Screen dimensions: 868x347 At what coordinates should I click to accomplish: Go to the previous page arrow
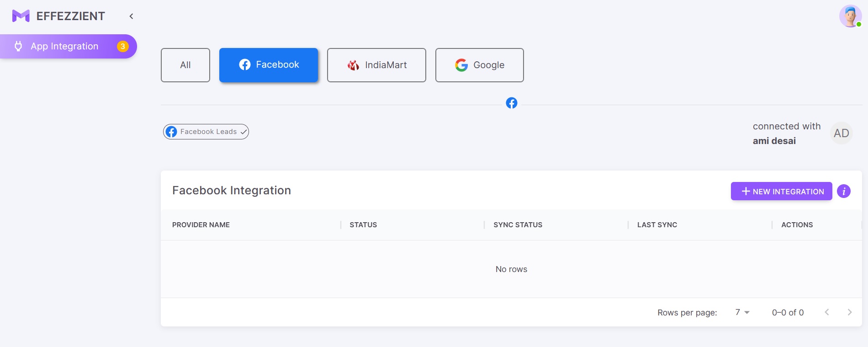pos(827,312)
